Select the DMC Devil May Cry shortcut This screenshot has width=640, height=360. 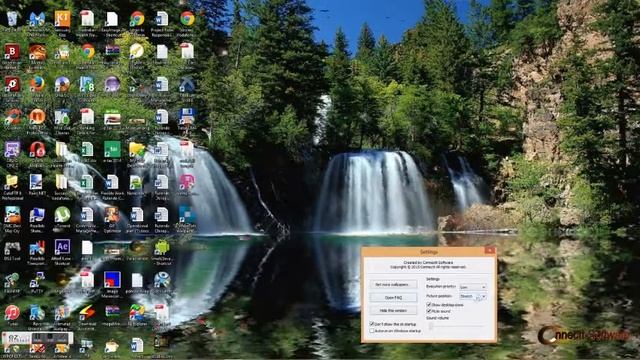pos(12,214)
